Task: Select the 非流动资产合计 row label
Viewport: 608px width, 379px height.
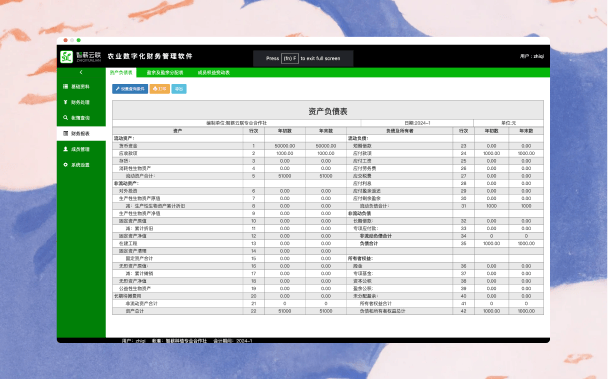Action: point(142,303)
